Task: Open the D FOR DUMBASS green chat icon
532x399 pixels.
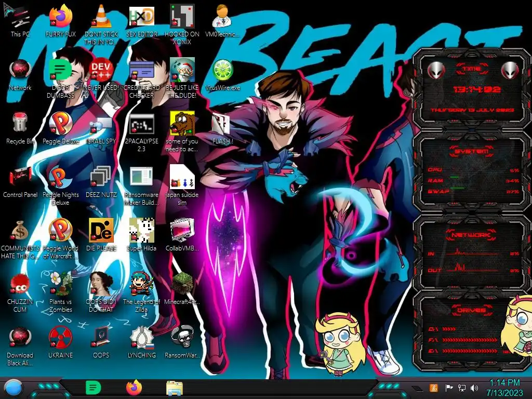Action: (x=60, y=71)
